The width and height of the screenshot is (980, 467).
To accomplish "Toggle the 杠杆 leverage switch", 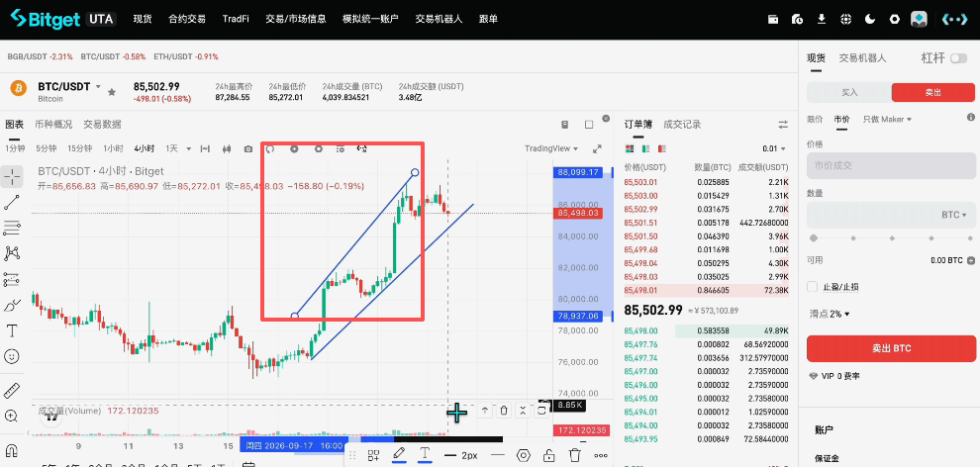I will (x=958, y=58).
